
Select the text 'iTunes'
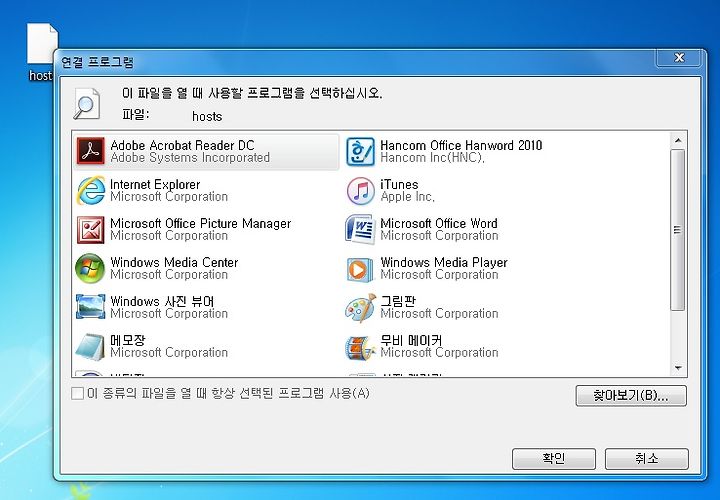[x=399, y=185]
